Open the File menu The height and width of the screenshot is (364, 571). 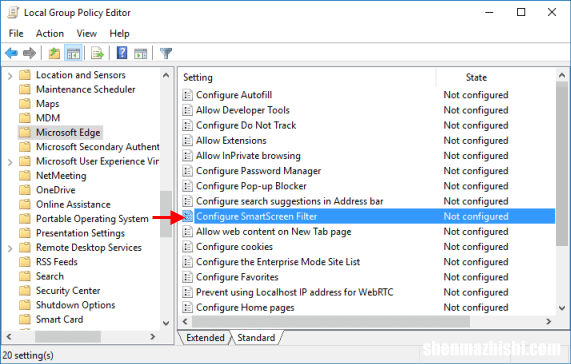point(16,33)
